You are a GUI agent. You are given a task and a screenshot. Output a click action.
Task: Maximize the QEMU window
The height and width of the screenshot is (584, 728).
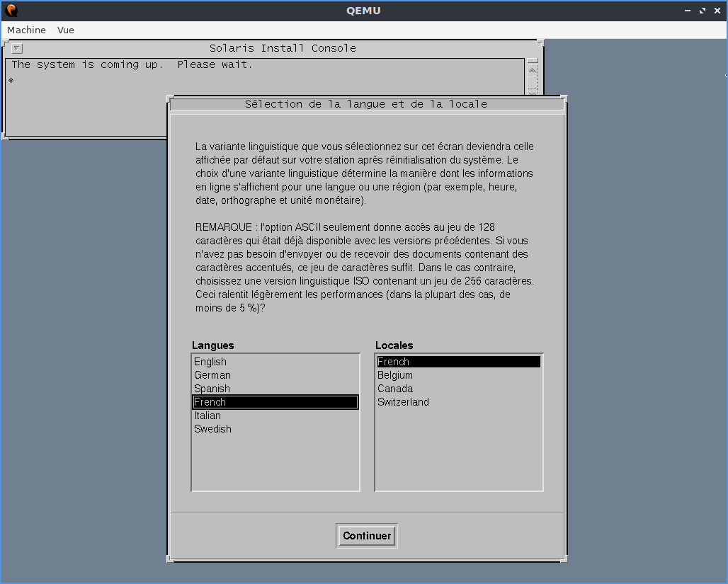click(703, 11)
